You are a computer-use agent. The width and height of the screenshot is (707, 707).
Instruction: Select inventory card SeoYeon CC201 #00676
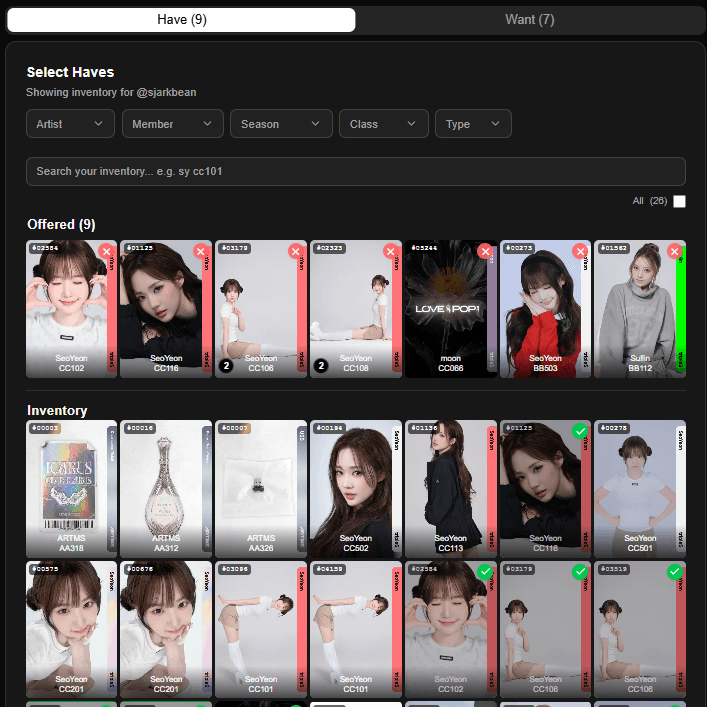click(x=166, y=630)
